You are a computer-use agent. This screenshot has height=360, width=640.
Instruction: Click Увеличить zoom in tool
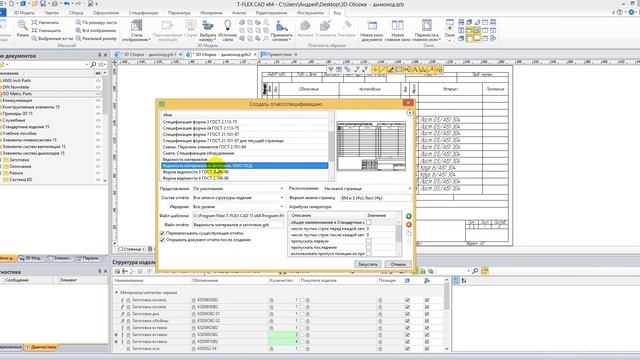(x=45, y=23)
